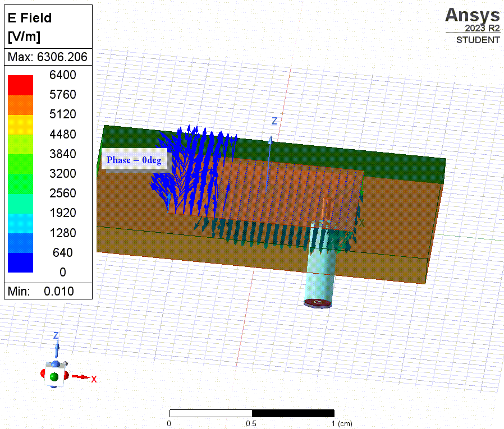Select the 3840 legend scale value
The image size is (504, 429).
(x=63, y=154)
